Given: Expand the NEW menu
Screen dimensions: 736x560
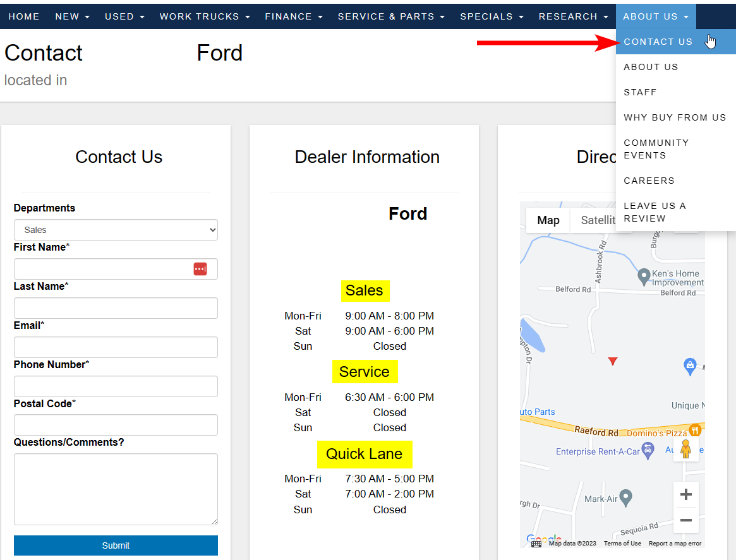Looking at the screenshot, I should (x=72, y=16).
